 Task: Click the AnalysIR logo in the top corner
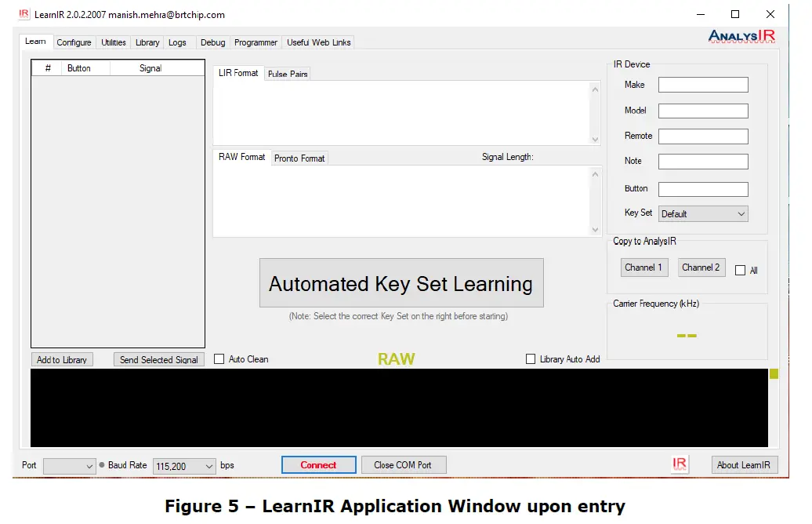click(741, 35)
